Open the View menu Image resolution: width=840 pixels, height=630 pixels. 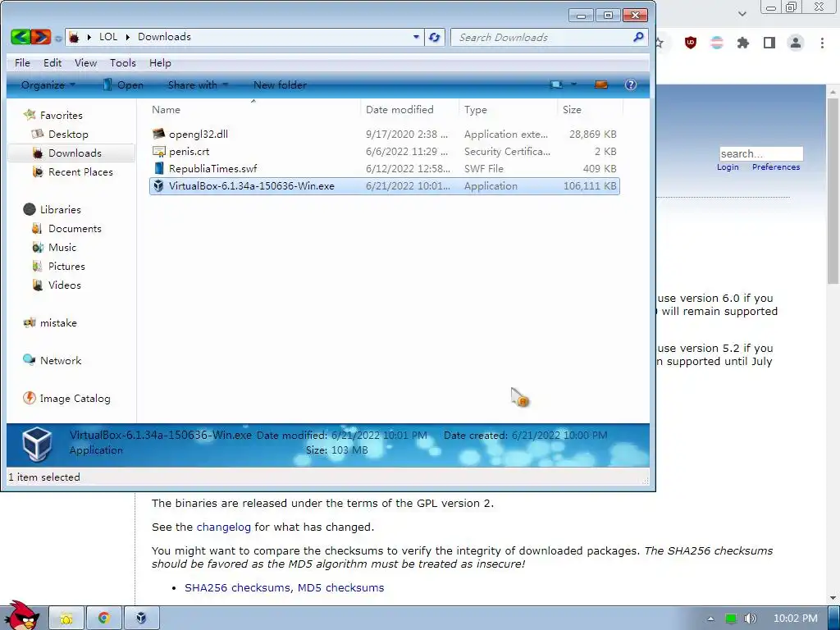click(x=85, y=62)
